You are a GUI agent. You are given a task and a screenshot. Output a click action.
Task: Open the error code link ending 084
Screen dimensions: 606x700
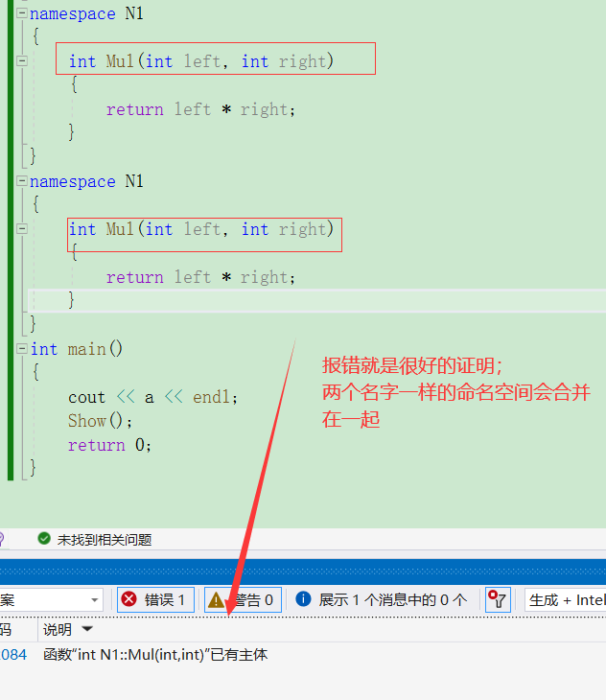point(13,655)
